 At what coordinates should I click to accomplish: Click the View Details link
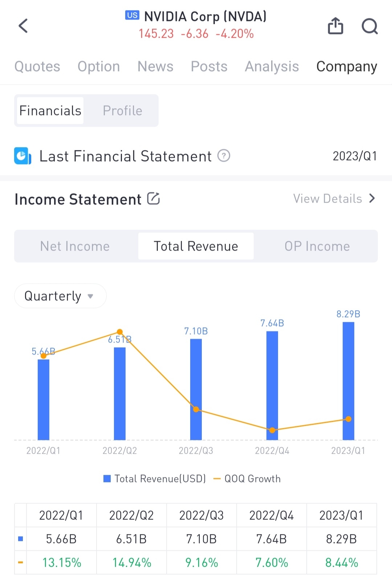[327, 199]
